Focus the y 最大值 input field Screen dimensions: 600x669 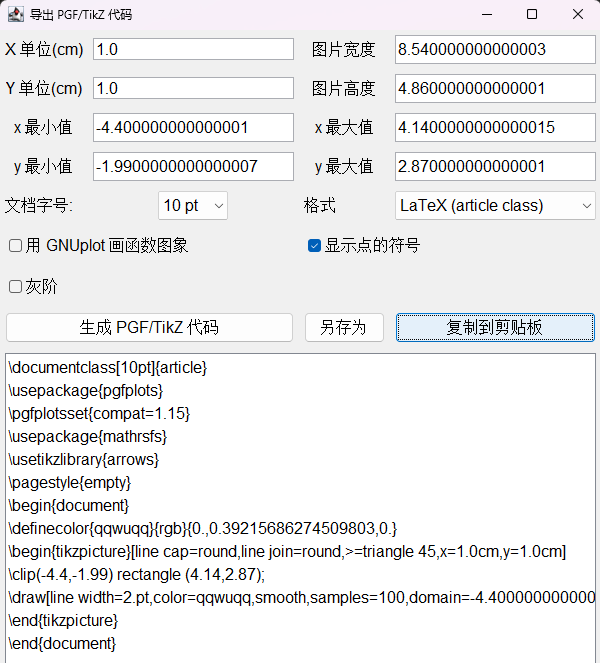tap(495, 166)
